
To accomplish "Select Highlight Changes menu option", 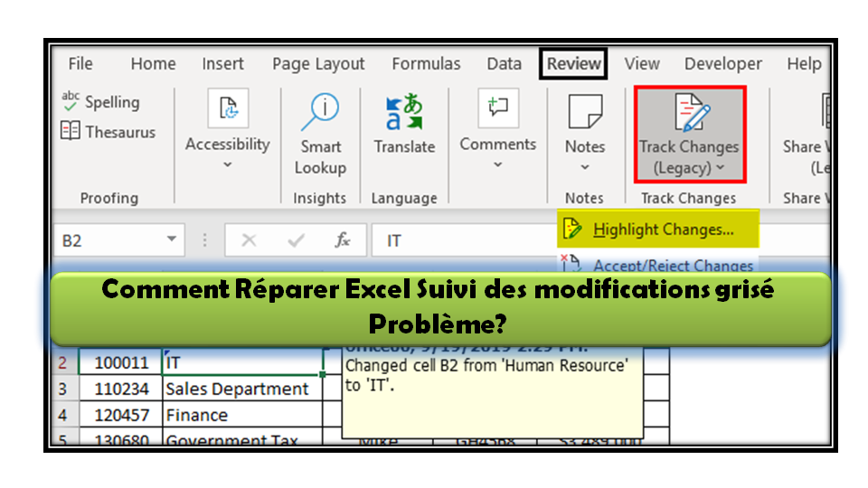I will (x=662, y=230).
